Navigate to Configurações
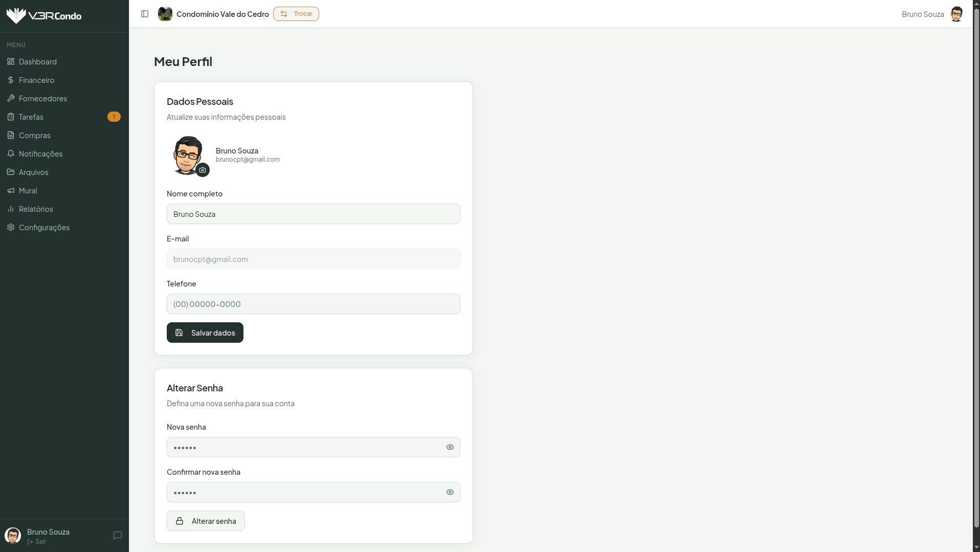This screenshot has width=980, height=552. click(x=44, y=228)
